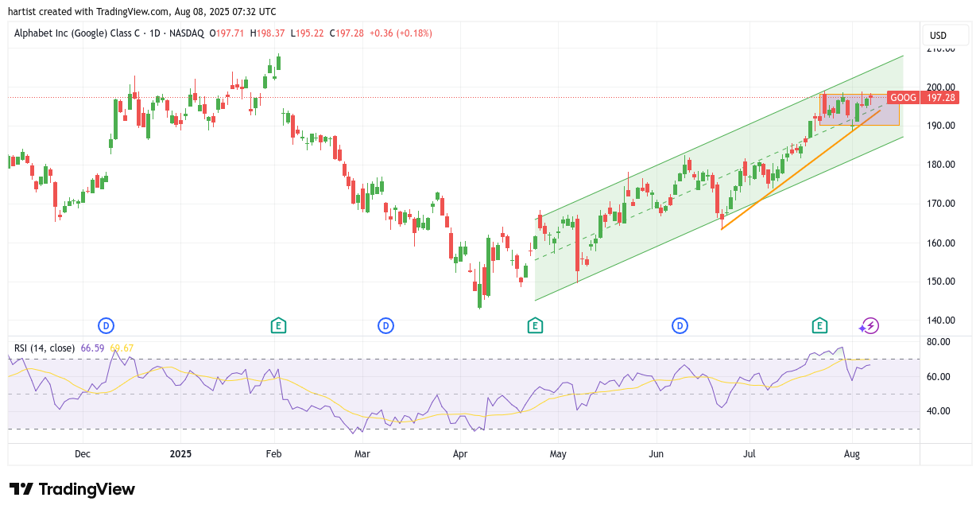Screen dimensions: 980x513
Task: Click the Jun label on the time axis
Action: click(x=657, y=454)
